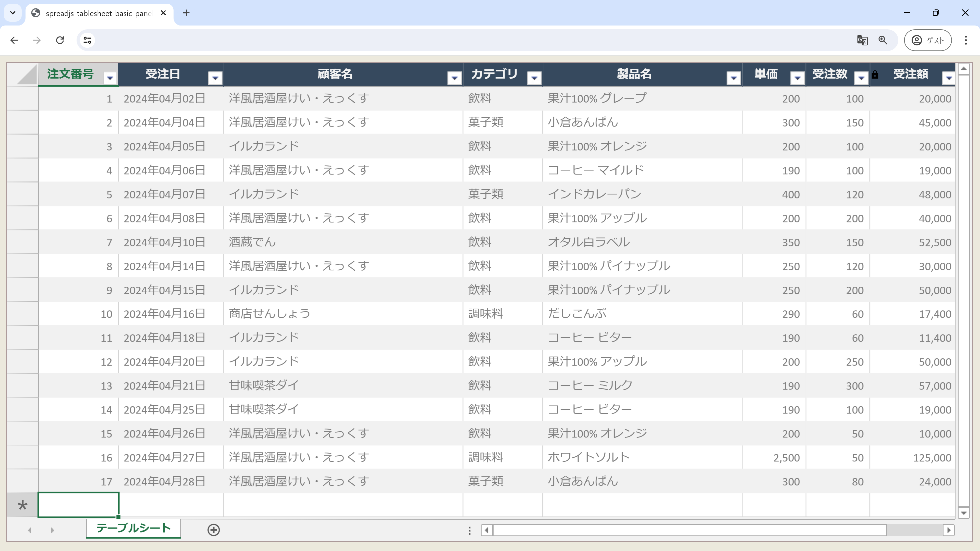Select the cell コーヒー マイルド
This screenshot has width=980, height=551.
[x=642, y=170]
